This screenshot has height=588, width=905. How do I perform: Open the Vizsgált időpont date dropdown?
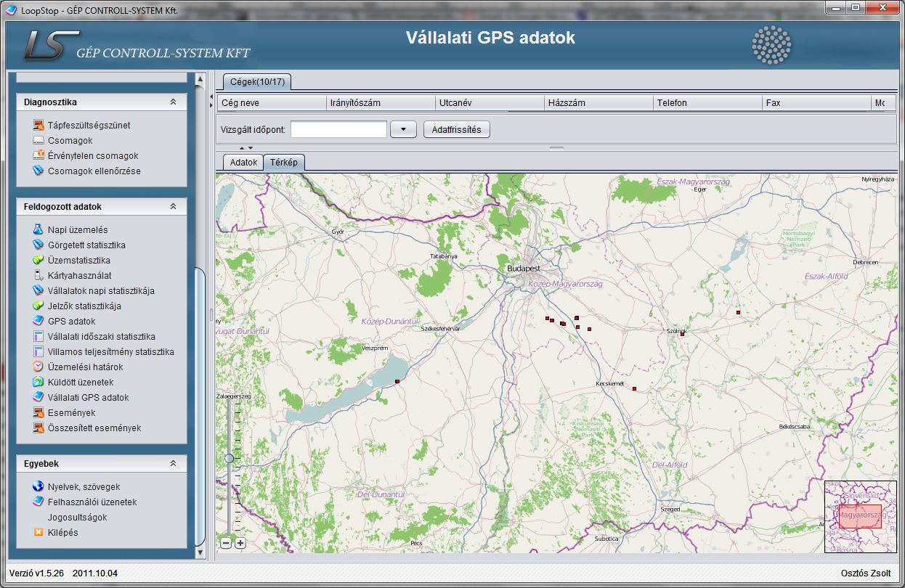(x=403, y=129)
